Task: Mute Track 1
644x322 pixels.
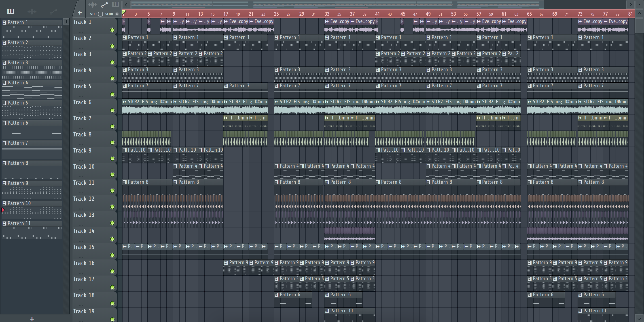Action: point(112,30)
